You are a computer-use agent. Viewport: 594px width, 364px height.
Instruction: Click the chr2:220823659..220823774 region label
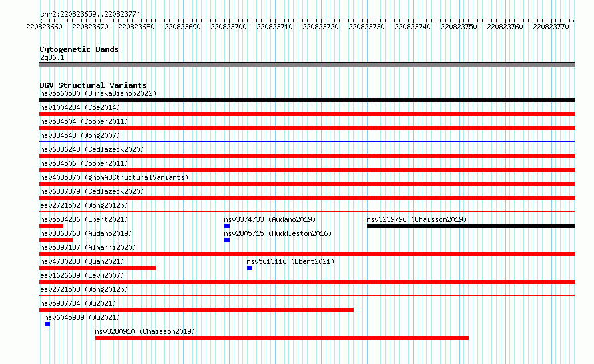(x=90, y=14)
